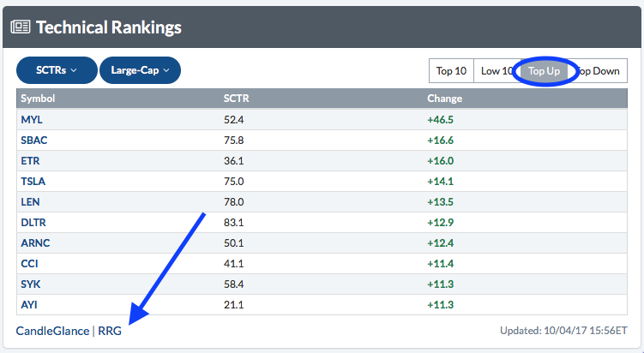Viewport: 644px width, 353px height.
Task: Select the Top Up tab
Action: point(544,71)
